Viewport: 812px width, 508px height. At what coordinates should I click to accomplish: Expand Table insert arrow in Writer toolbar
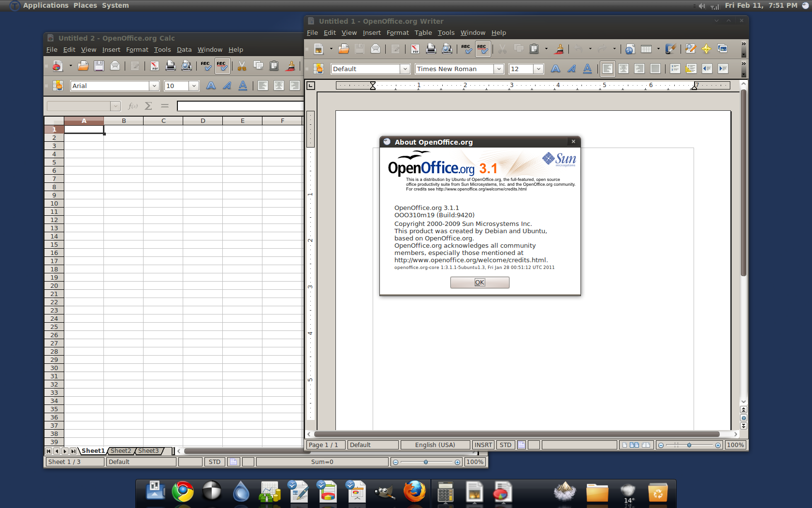658,49
